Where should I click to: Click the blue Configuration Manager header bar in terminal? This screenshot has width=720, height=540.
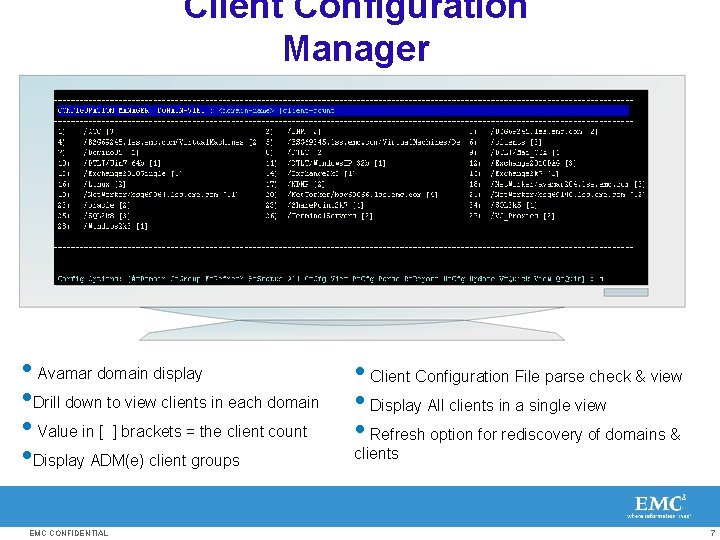[x=343, y=110]
